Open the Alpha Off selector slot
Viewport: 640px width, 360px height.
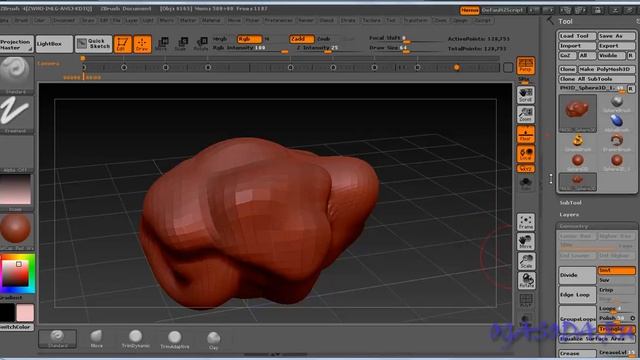[16, 154]
